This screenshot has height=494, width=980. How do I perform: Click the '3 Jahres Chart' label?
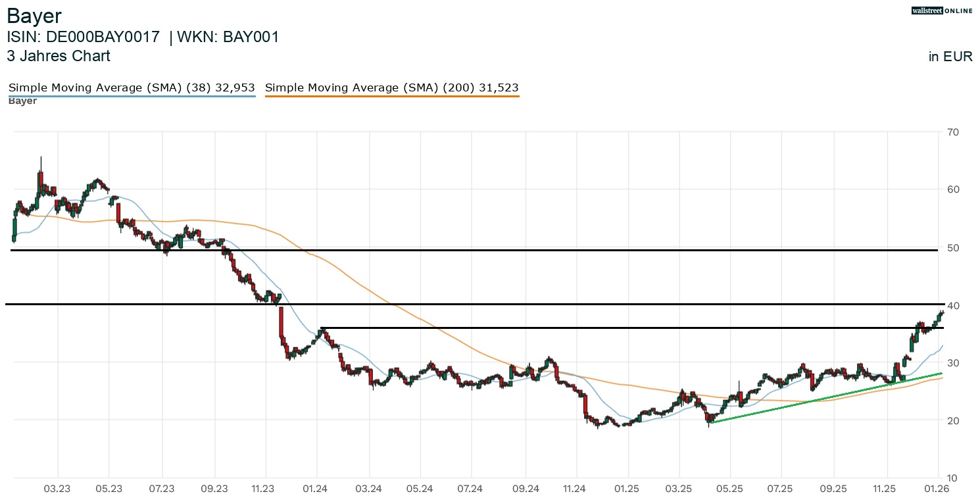(x=59, y=57)
